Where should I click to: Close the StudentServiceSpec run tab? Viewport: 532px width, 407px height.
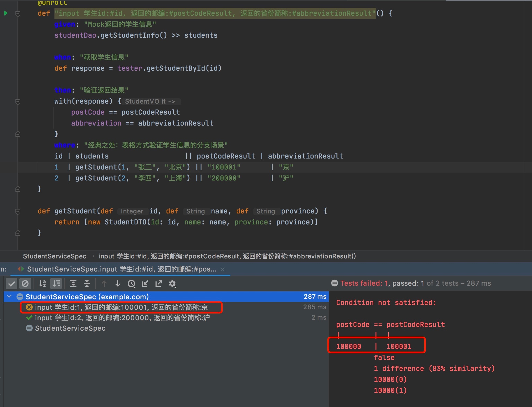tap(223, 269)
